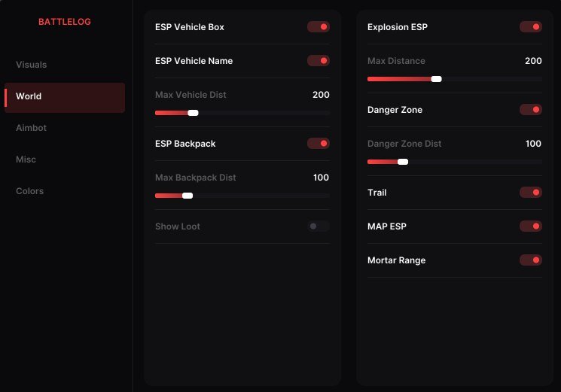Viewport: 561px width, 392px height.
Task: Click the Max Distance value 200
Action: coord(533,61)
